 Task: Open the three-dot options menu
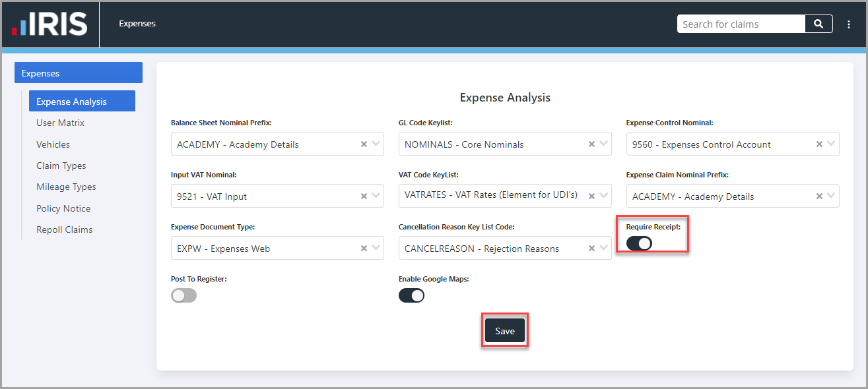coord(849,24)
